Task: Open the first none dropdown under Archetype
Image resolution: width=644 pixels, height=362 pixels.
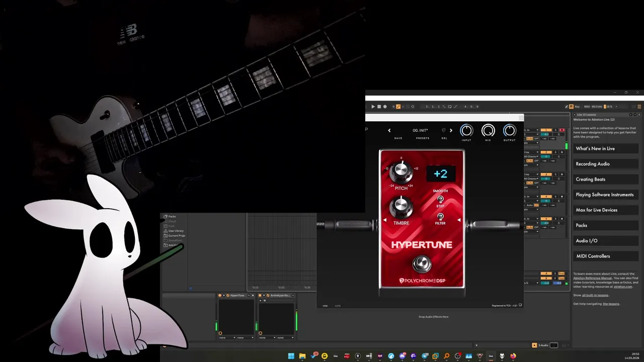Action: click(267, 337)
